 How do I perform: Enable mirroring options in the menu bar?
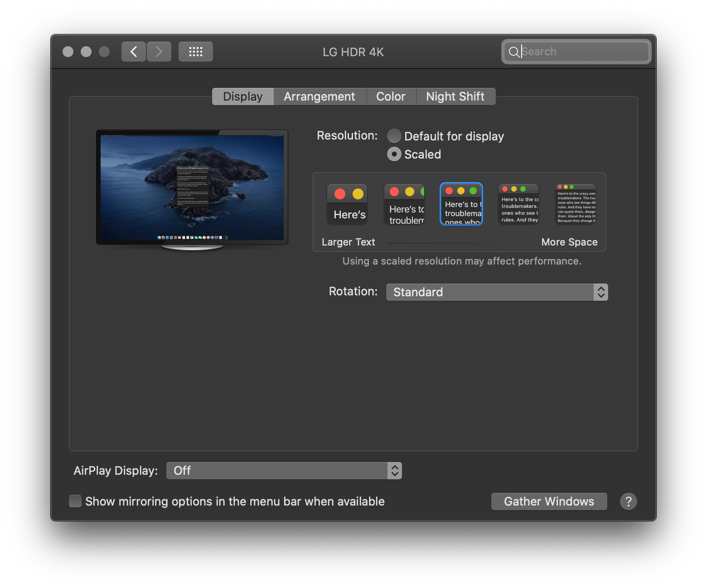tap(75, 501)
